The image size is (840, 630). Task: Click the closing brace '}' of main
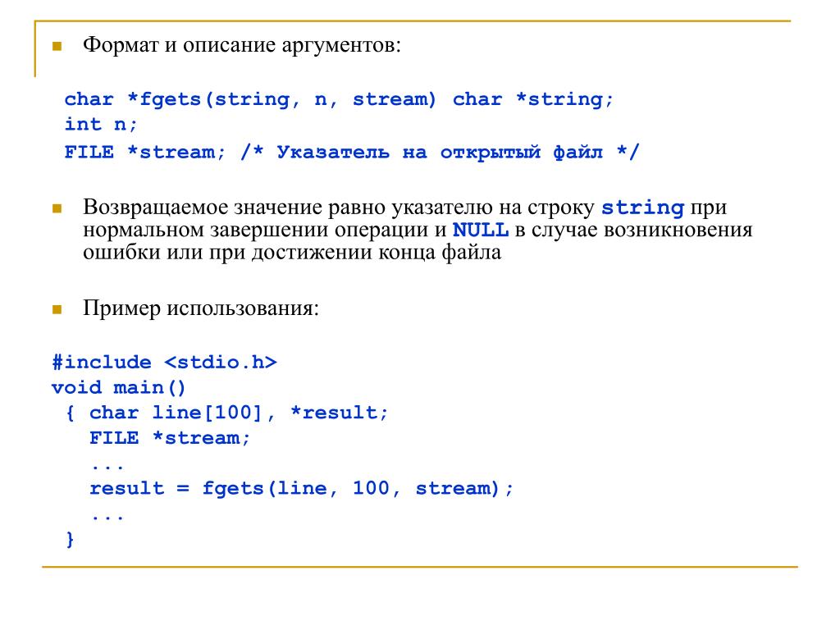tap(71, 539)
